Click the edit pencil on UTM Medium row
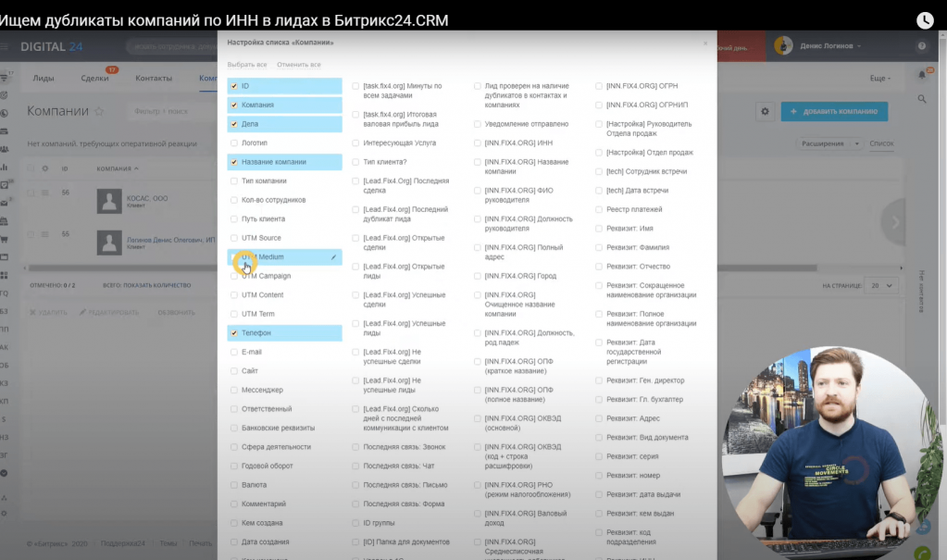 pos(333,256)
